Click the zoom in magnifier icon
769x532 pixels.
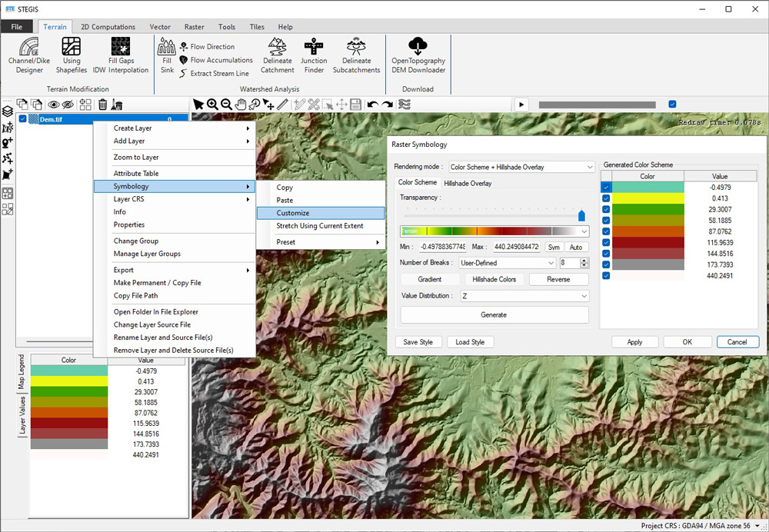(212, 105)
